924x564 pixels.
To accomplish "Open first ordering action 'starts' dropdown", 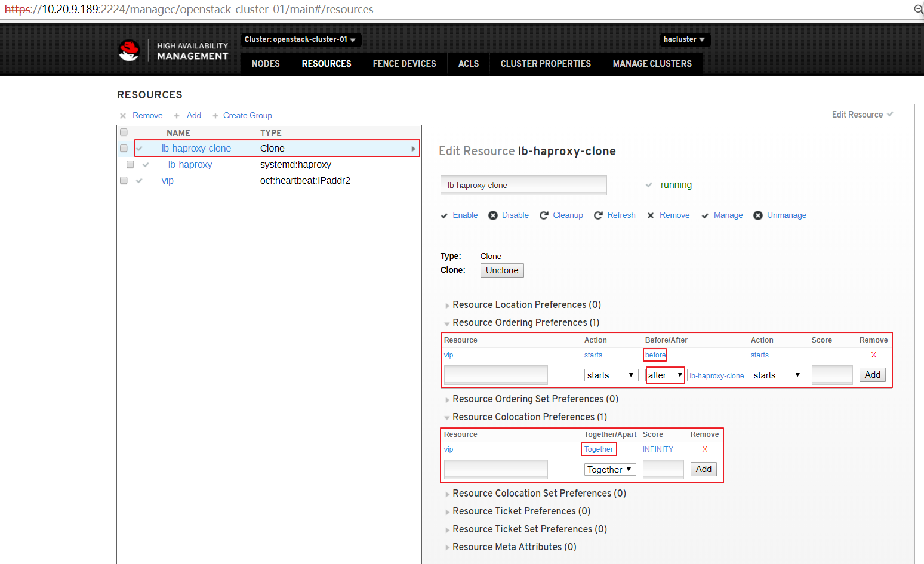I will (611, 375).
